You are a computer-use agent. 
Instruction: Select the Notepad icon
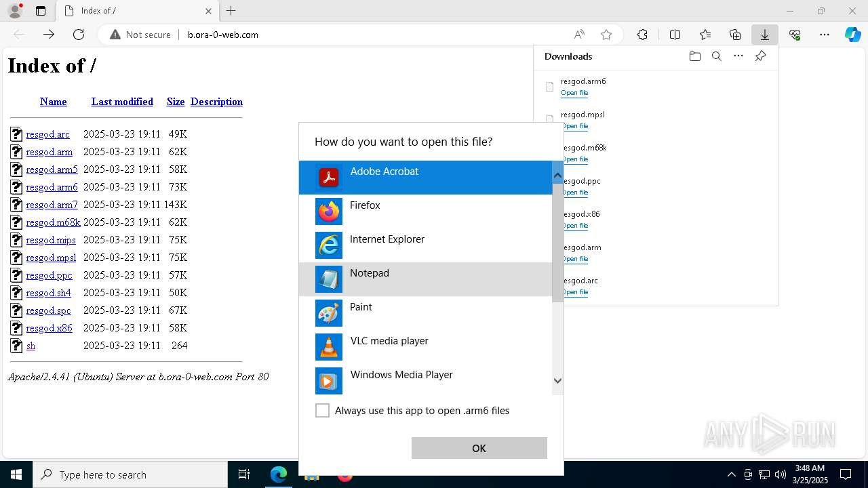[x=329, y=279]
